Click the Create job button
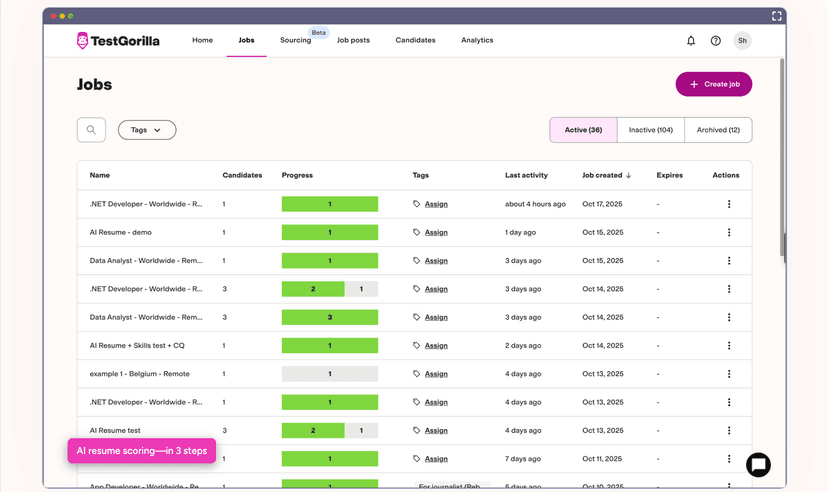This screenshot has height=492, width=828. tap(713, 84)
